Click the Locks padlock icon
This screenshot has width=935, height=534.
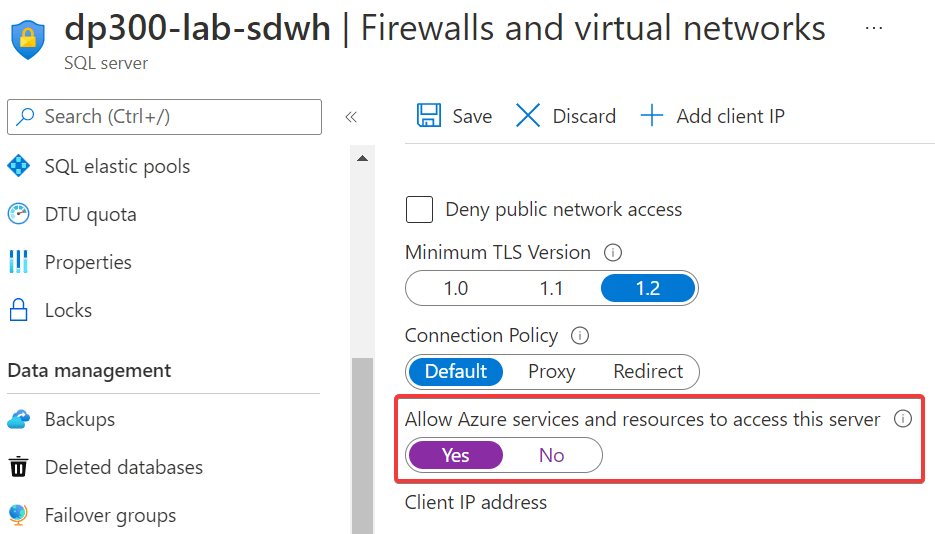[x=19, y=310]
